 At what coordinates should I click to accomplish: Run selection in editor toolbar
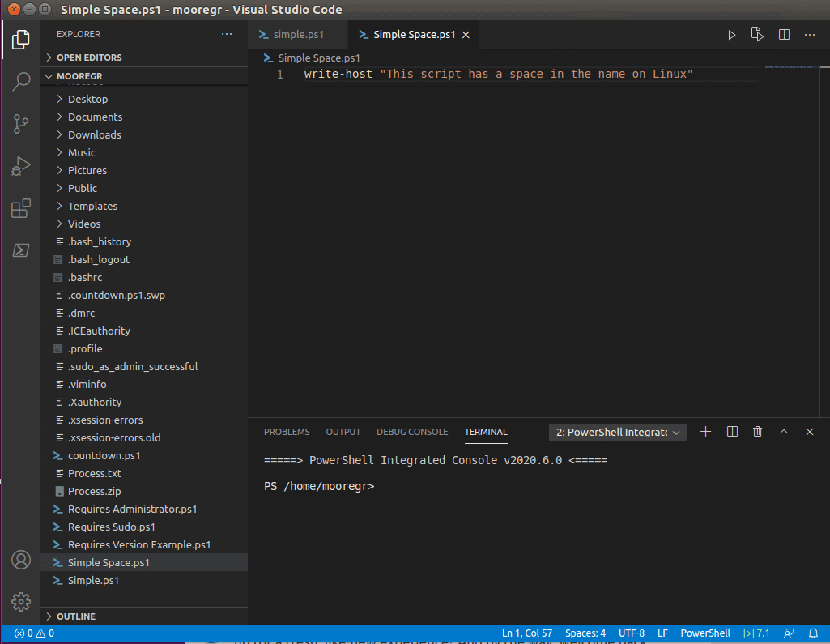tap(757, 34)
